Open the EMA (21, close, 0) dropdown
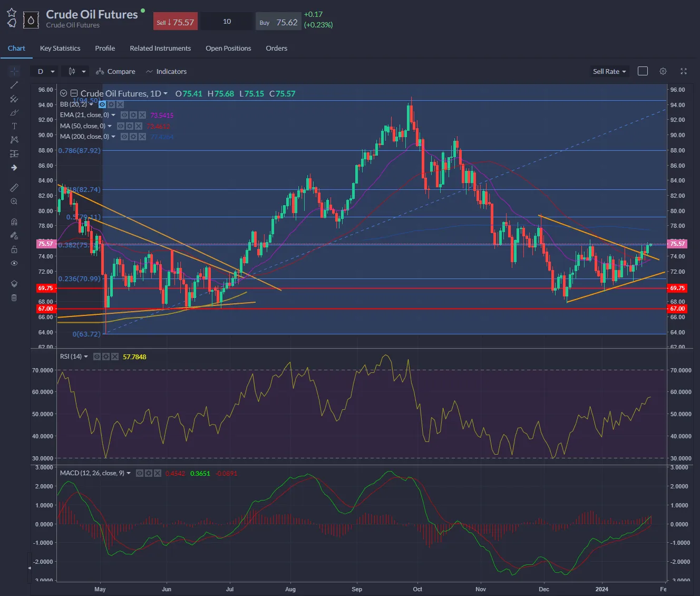 (113, 115)
